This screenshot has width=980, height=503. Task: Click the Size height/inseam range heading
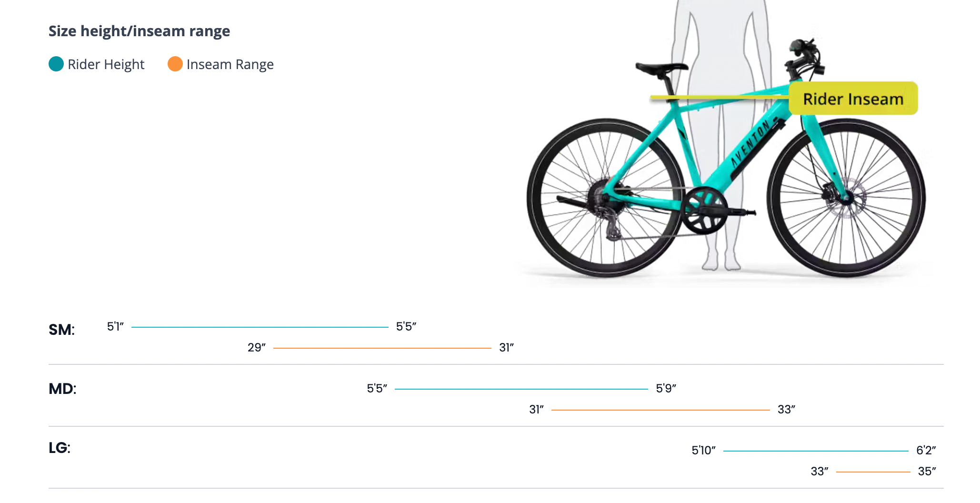coord(139,31)
